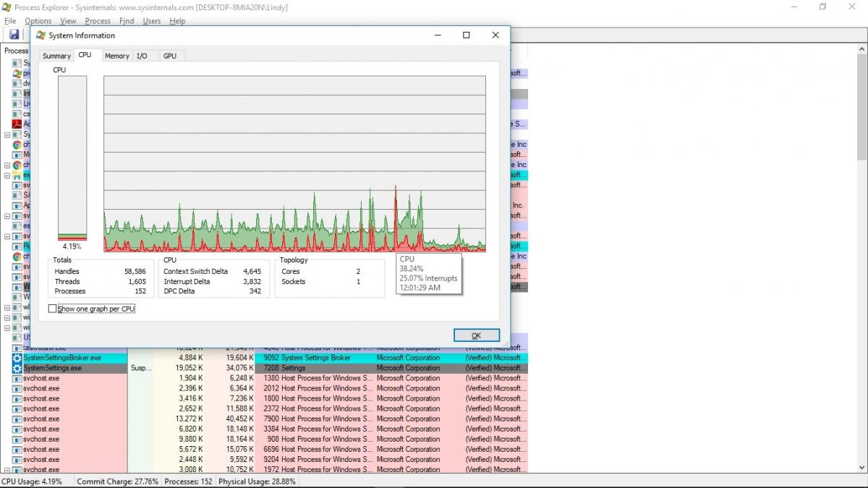Open the Memory tab
Screen dimensions: 868x488
click(116, 56)
